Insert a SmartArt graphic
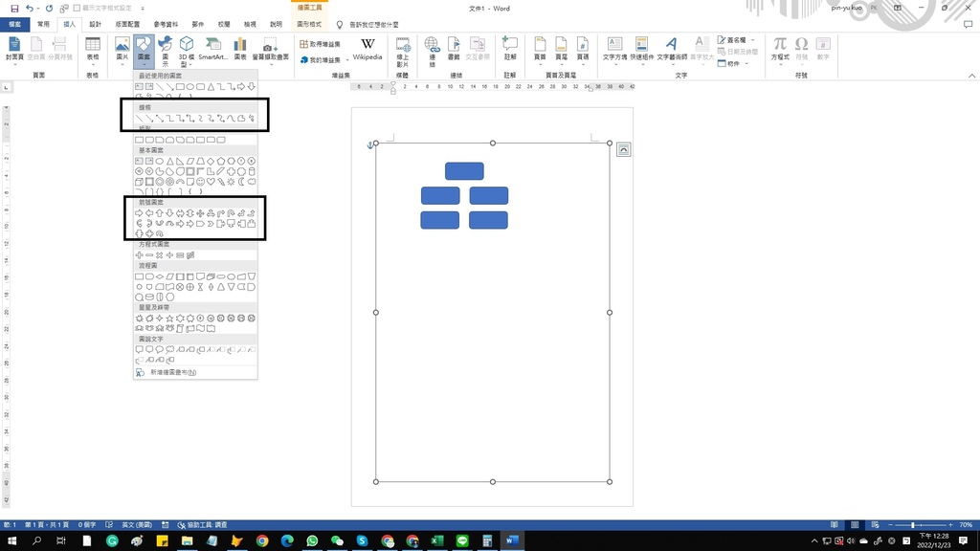 click(212, 48)
